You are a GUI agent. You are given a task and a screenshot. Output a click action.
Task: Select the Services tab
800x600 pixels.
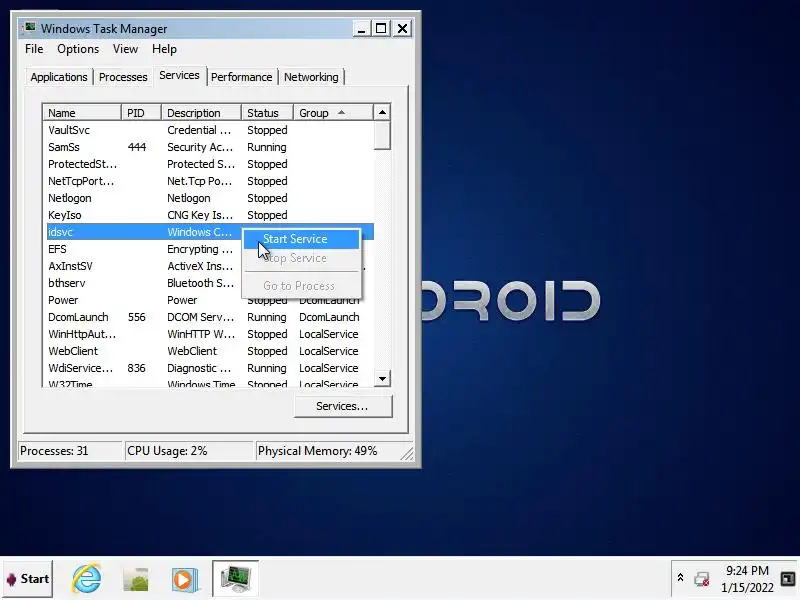click(179, 76)
